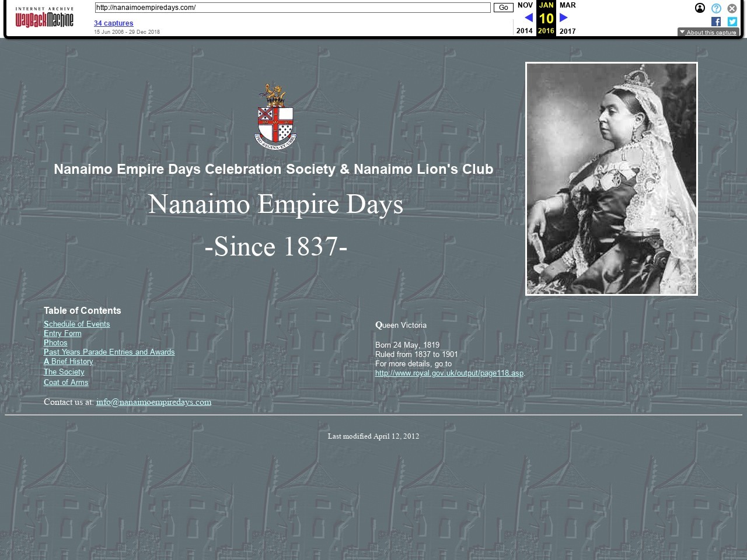The image size is (747, 560).
Task: Go to next capture with right arrow
Action: 564,17
